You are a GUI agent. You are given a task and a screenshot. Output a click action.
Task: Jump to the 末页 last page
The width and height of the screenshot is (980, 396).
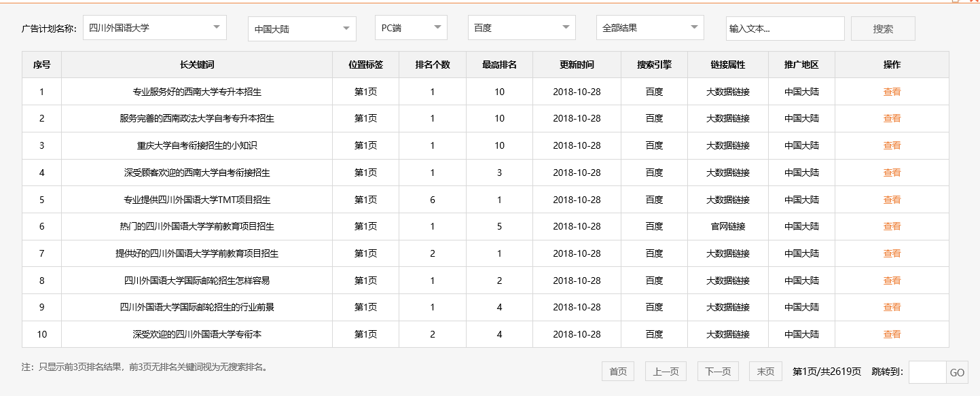tap(765, 371)
